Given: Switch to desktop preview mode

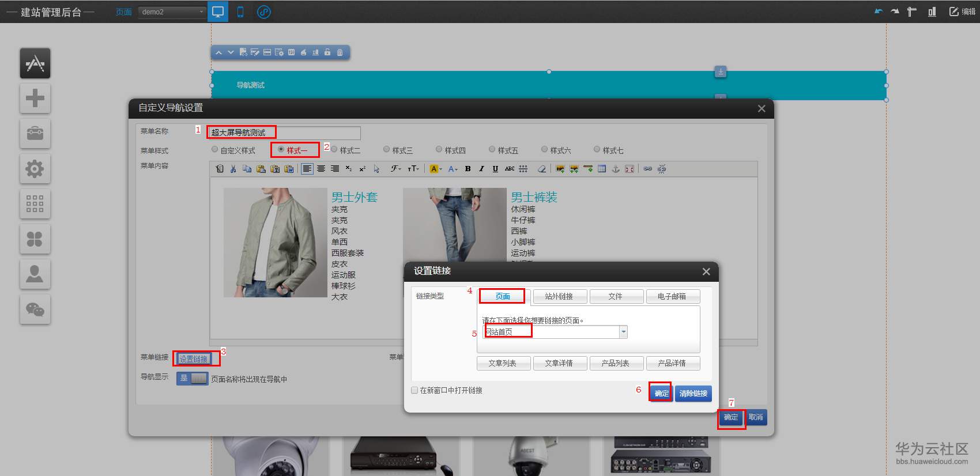Looking at the screenshot, I should 218,12.
